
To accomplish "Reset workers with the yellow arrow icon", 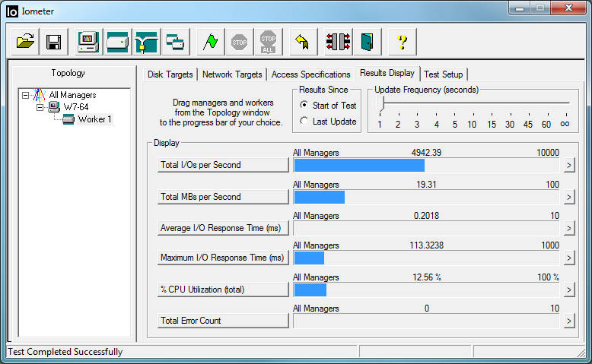I will [303, 42].
